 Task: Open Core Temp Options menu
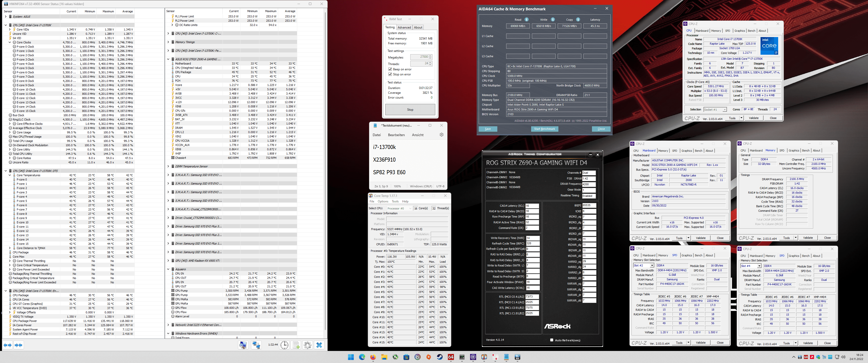click(383, 201)
